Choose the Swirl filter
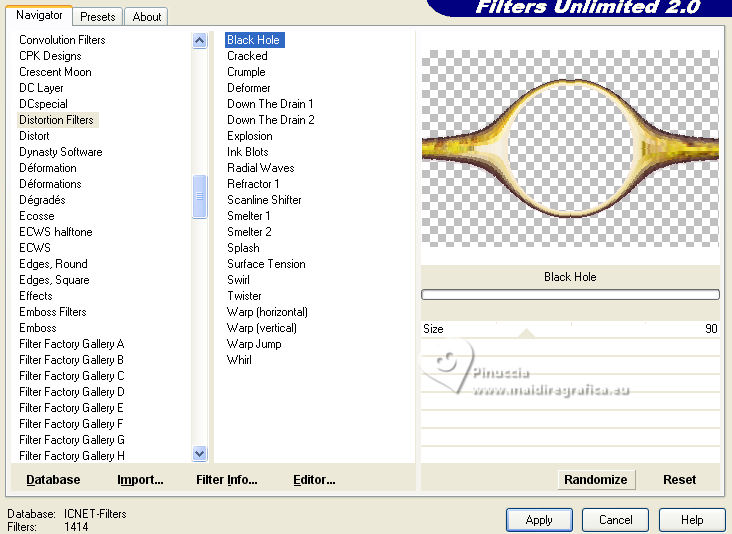The height and width of the screenshot is (534, 732). [x=238, y=280]
